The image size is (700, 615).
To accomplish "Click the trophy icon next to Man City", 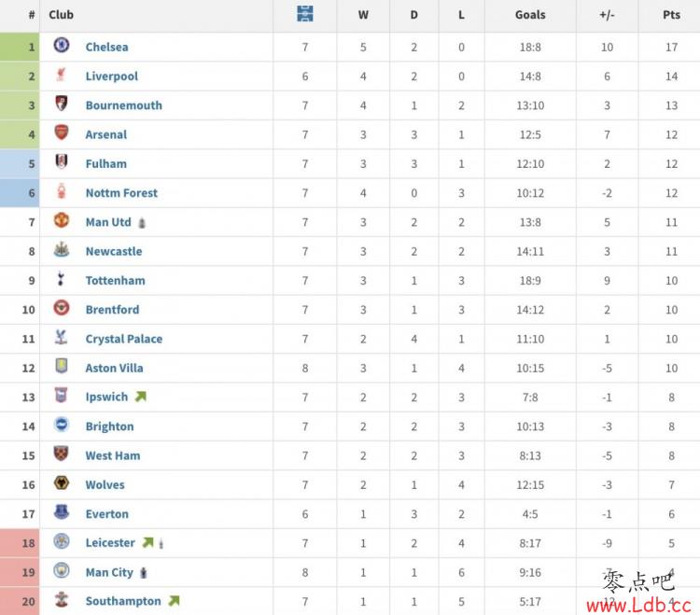I will click(x=144, y=573).
